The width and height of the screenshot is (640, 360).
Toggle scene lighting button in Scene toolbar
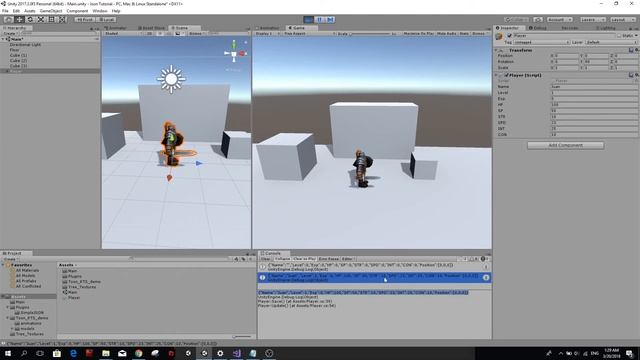(x=160, y=33)
